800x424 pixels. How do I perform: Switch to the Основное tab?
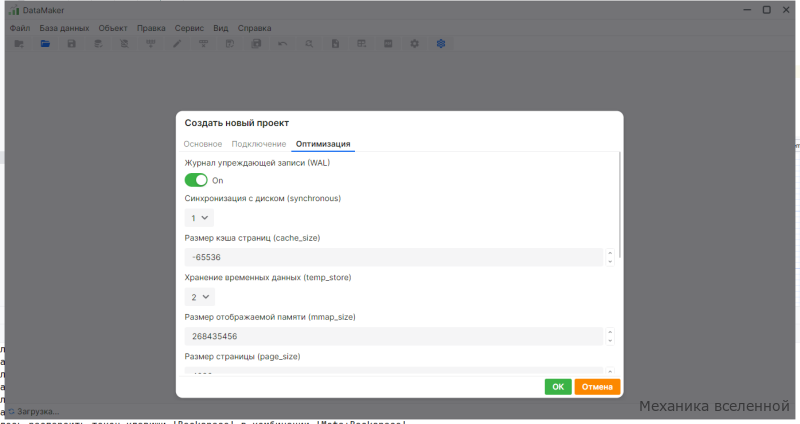pyautogui.click(x=203, y=144)
